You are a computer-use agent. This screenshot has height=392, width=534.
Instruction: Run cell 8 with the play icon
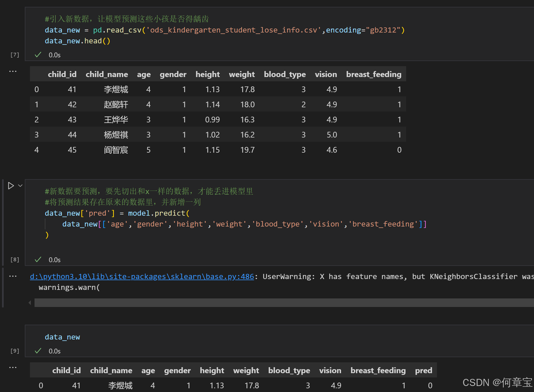11,186
